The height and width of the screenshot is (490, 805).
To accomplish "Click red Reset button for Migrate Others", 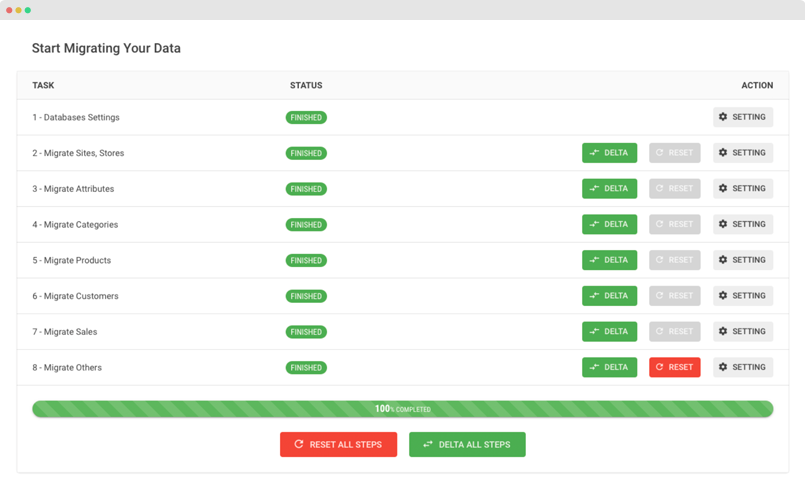I will (x=675, y=367).
